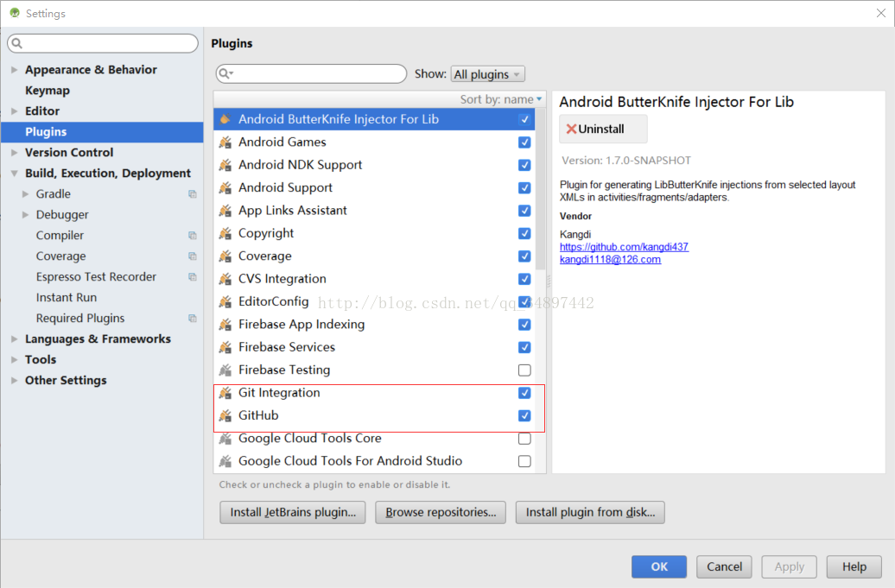
Task: Click project-level icon beside Required Plugins
Action: pyautogui.click(x=193, y=319)
